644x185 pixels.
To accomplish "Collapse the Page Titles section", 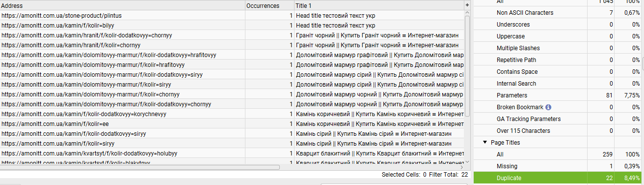I will [485, 143].
